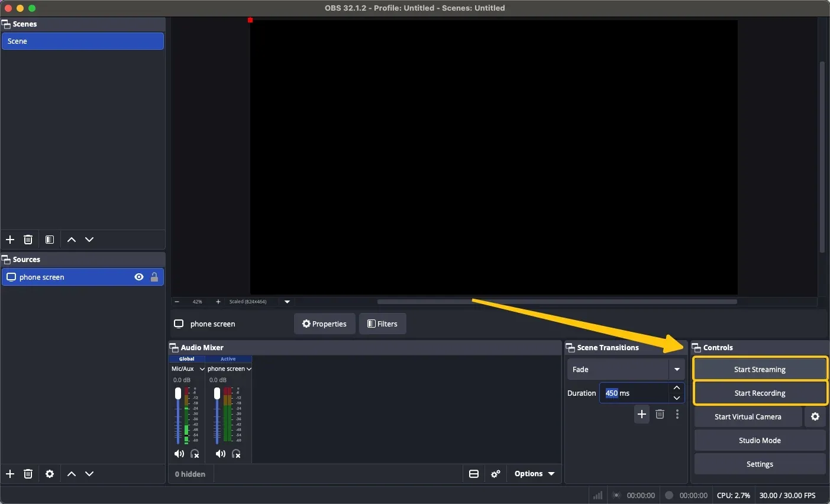The image size is (830, 504).
Task: Click the Scene Transitions dock panel icon
Action: pos(570,348)
